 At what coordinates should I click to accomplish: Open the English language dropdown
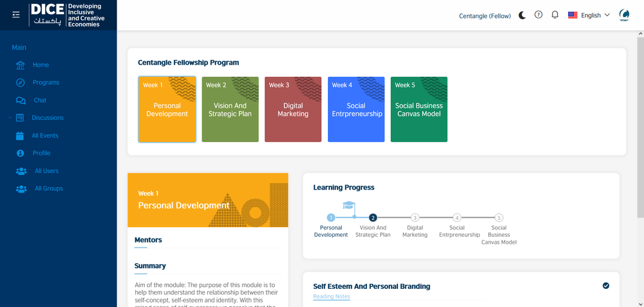pos(589,15)
